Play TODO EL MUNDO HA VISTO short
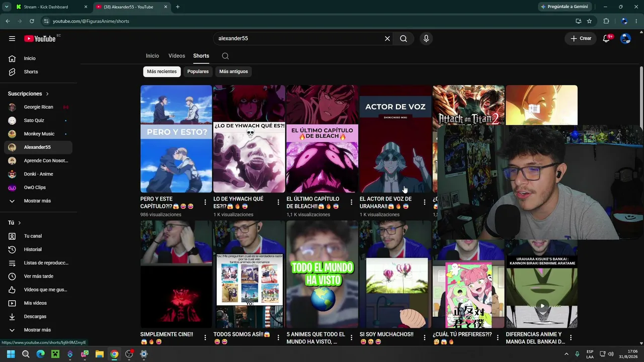This screenshot has width=644, height=362. 322,274
